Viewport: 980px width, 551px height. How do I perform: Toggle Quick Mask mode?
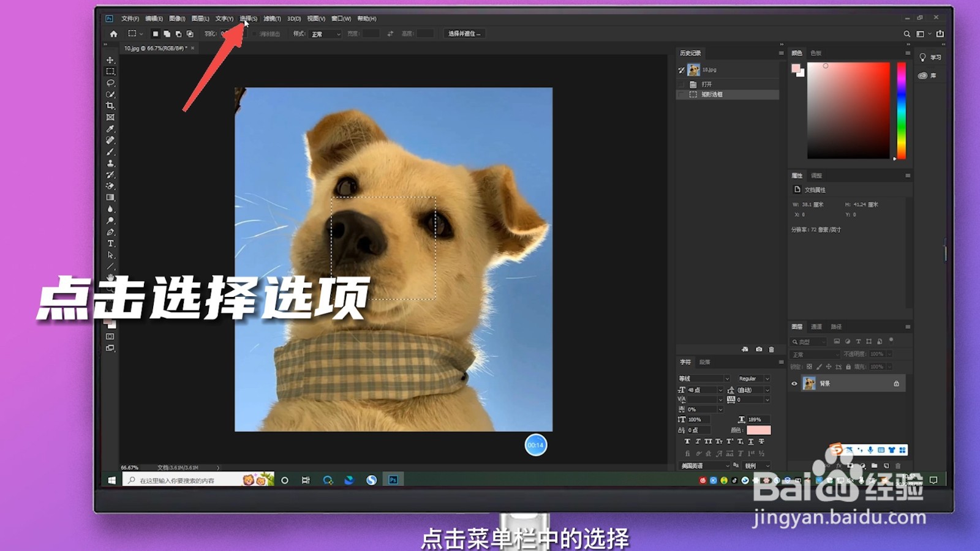click(x=110, y=337)
